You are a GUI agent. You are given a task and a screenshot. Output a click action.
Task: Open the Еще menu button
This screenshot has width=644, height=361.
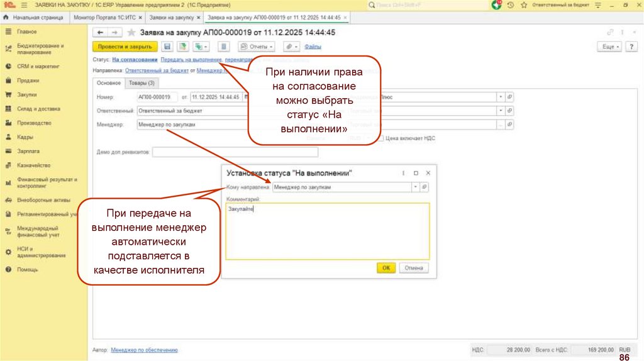click(x=609, y=47)
